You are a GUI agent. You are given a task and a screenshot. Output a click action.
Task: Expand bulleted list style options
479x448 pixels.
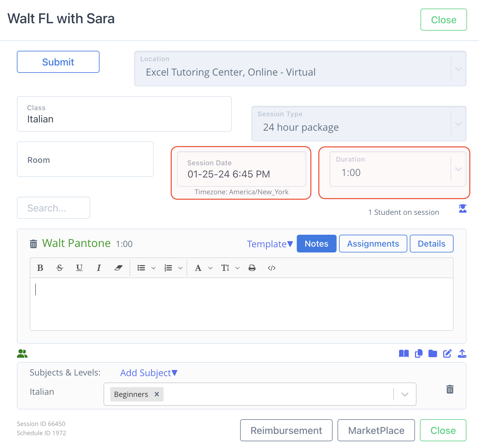(x=154, y=268)
